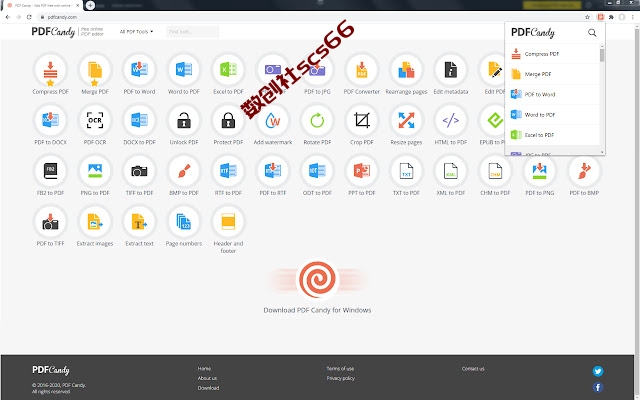Open the RTF to PDF tool
This screenshot has height=400, width=640.
[x=228, y=176]
